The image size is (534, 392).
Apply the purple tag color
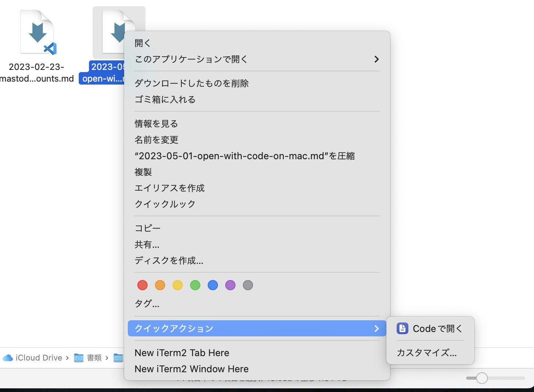(x=230, y=285)
